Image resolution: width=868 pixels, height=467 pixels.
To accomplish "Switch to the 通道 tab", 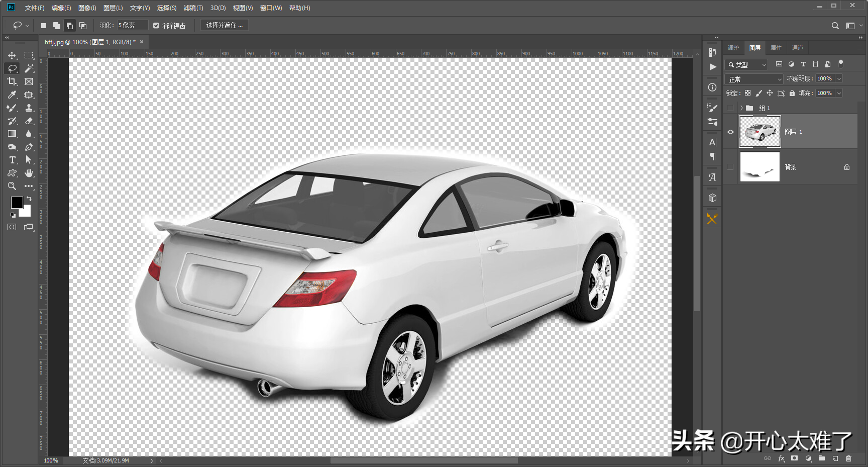I will coord(797,48).
